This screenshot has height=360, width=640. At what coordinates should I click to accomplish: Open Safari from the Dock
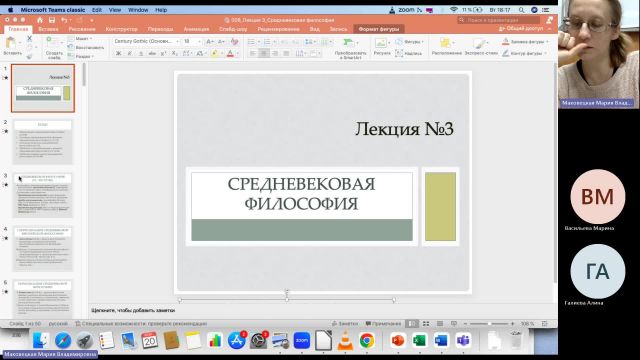tap(63, 340)
